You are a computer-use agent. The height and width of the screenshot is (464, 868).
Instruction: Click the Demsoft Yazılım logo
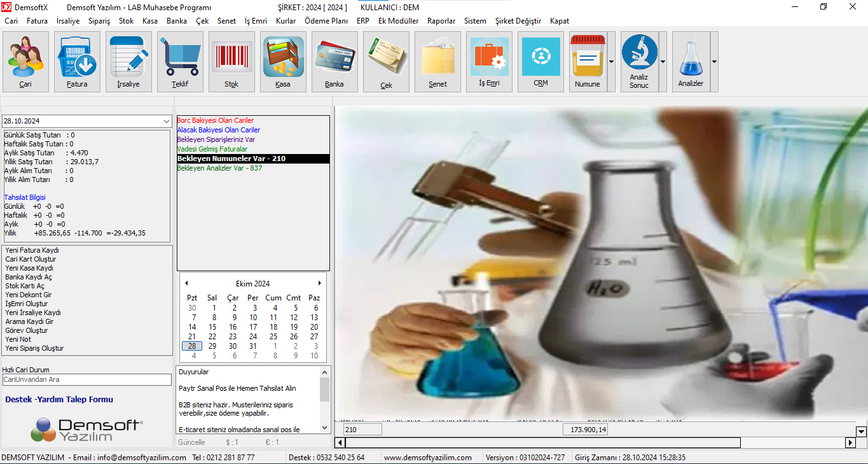point(86,430)
